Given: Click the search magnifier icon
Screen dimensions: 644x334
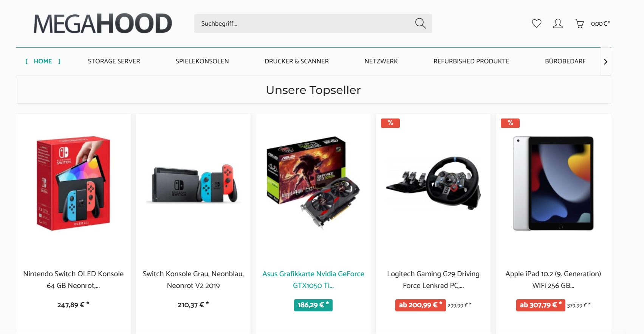Looking at the screenshot, I should pos(420,23).
